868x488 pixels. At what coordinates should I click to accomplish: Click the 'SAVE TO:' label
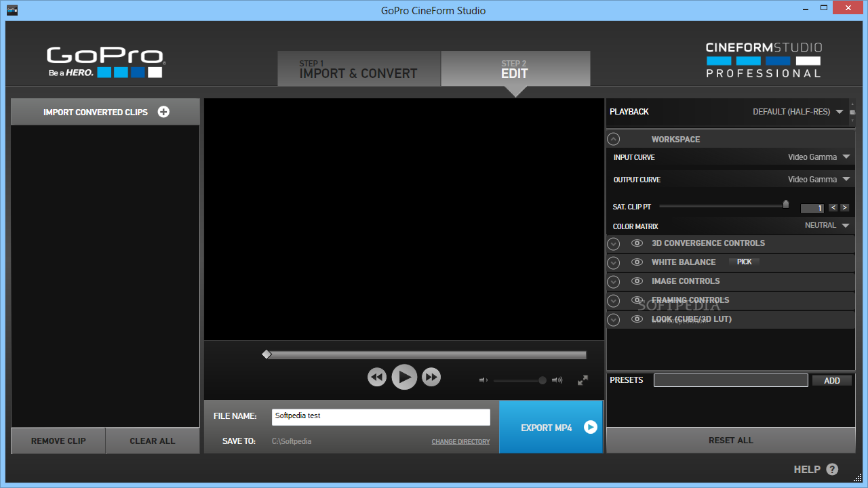[239, 441]
